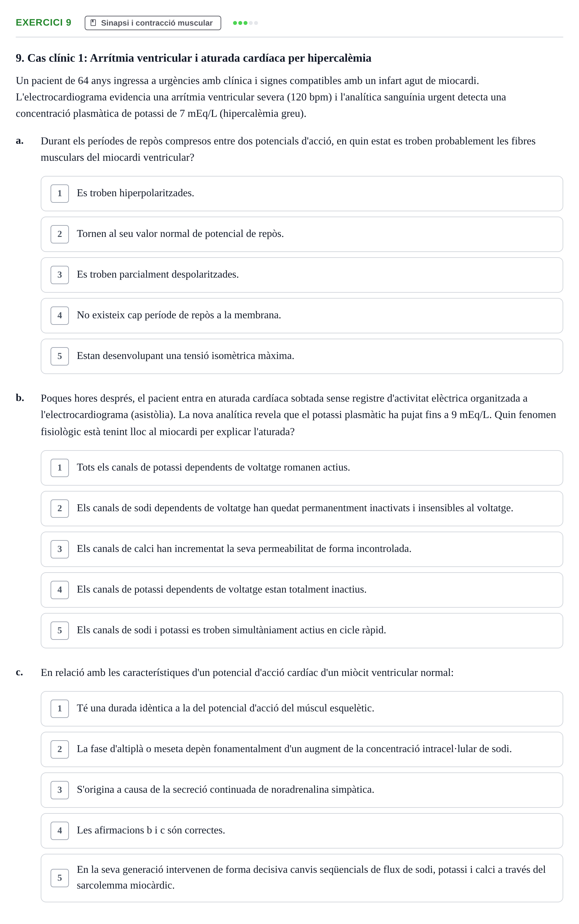
Task: Select 'secreció continuada de noradrenalina' answer
Action: click(302, 790)
